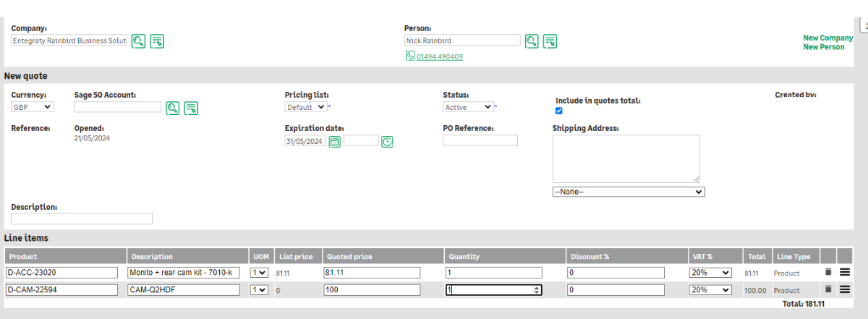This screenshot has height=319, width=868.
Task: Open the Currency GBP dropdown
Action: point(33,107)
